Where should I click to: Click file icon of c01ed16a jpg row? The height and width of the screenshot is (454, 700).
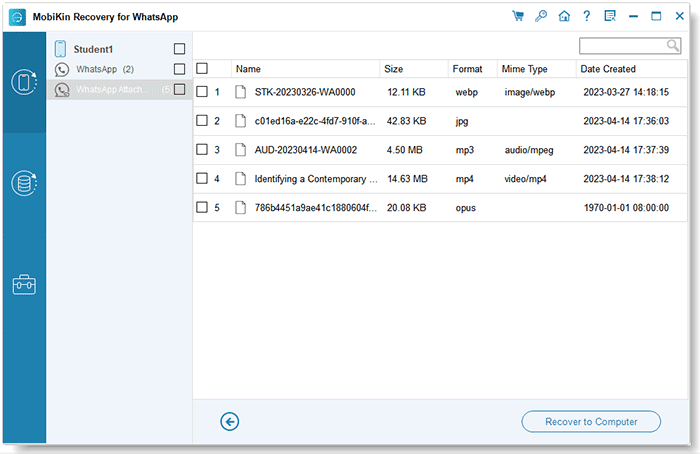[x=241, y=121]
